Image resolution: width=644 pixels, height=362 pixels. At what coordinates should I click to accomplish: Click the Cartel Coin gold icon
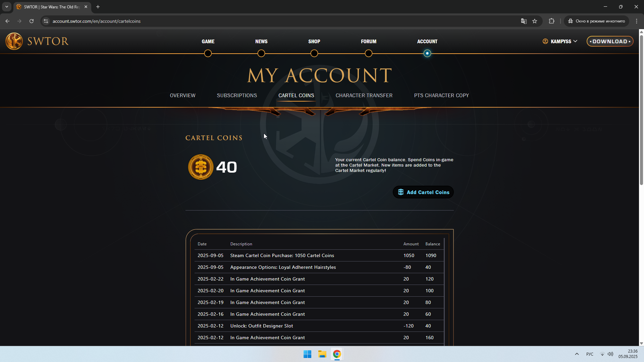tap(201, 167)
